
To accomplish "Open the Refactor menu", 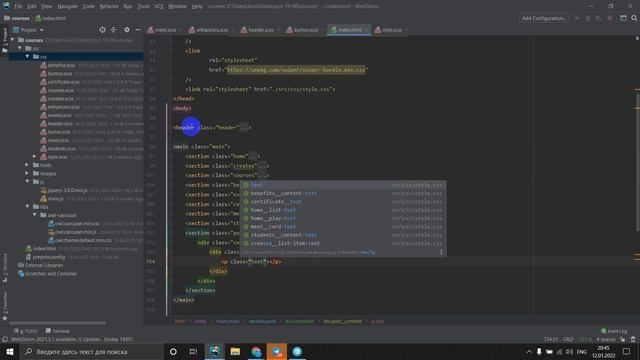I will coord(109,6).
